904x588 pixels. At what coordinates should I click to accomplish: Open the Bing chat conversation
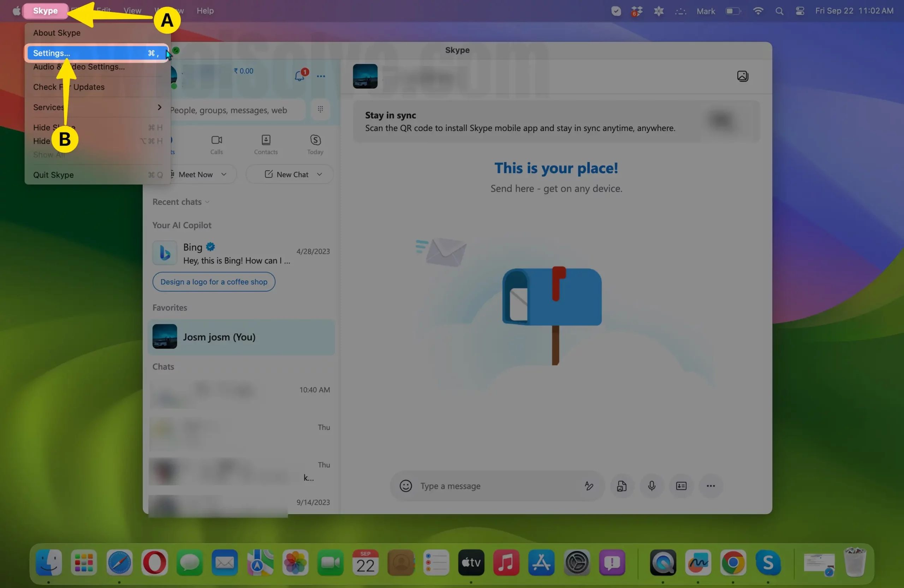tap(241, 253)
